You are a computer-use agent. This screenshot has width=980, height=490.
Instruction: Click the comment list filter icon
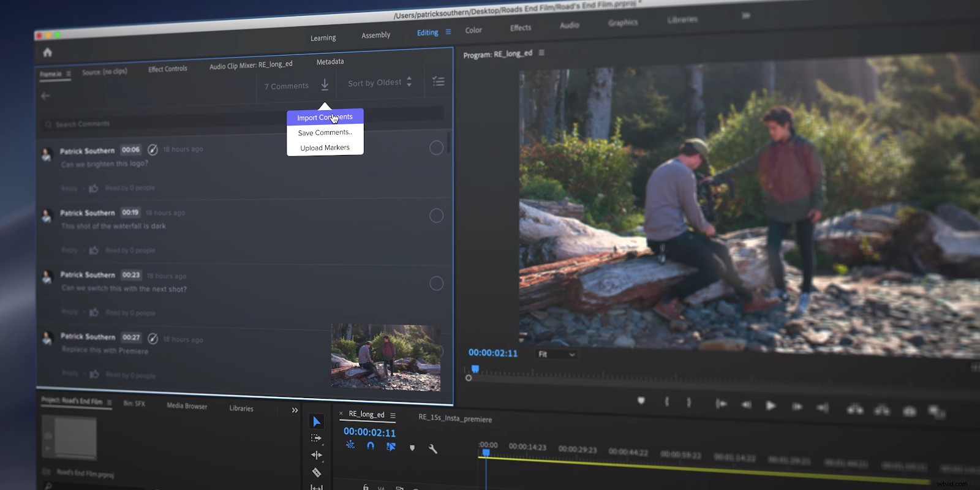pyautogui.click(x=439, y=81)
